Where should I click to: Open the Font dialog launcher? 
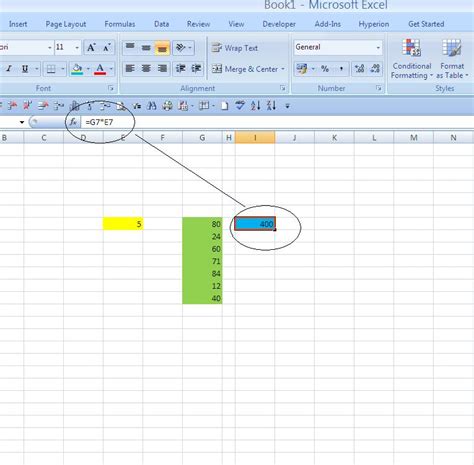pyautogui.click(x=111, y=88)
